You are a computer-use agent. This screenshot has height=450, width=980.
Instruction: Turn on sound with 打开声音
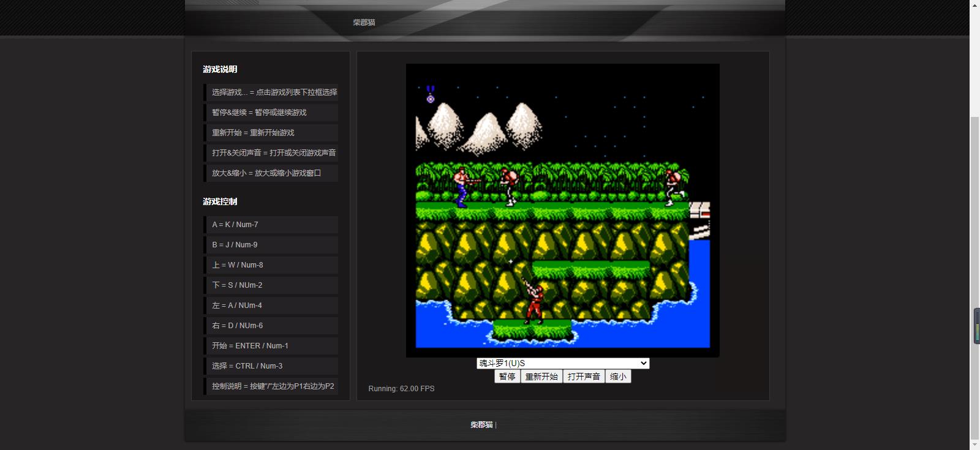[584, 377]
